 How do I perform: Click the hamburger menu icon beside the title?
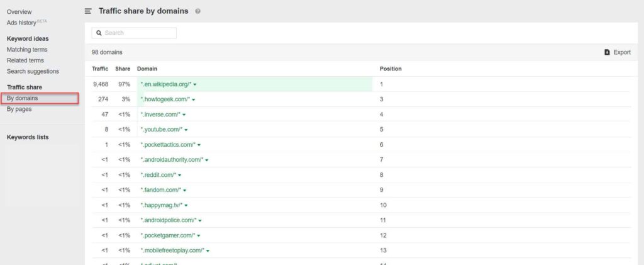pyautogui.click(x=89, y=11)
